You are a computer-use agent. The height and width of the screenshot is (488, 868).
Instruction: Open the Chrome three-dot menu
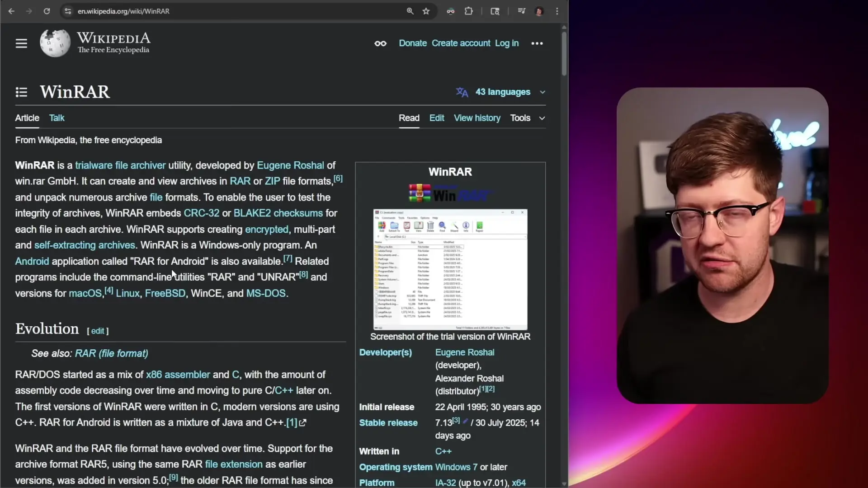(x=557, y=11)
